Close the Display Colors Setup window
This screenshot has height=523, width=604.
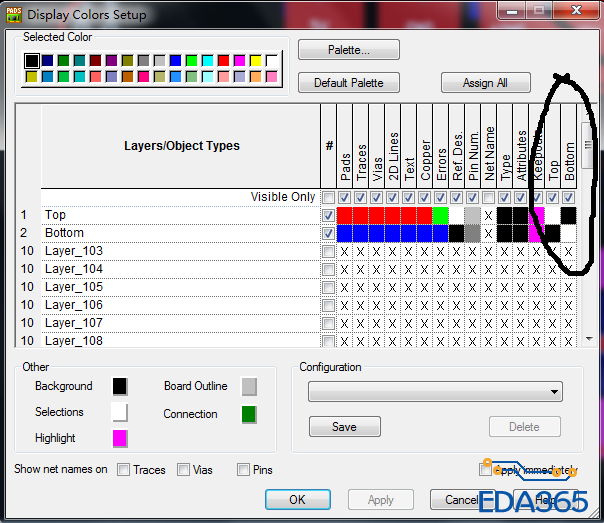pyautogui.click(x=576, y=10)
